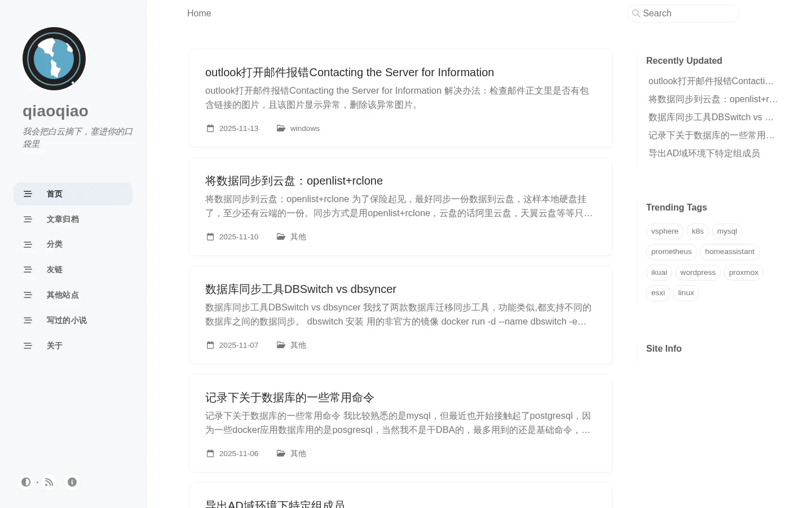Open 关于 about page
812x508 pixels.
pyautogui.click(x=73, y=346)
